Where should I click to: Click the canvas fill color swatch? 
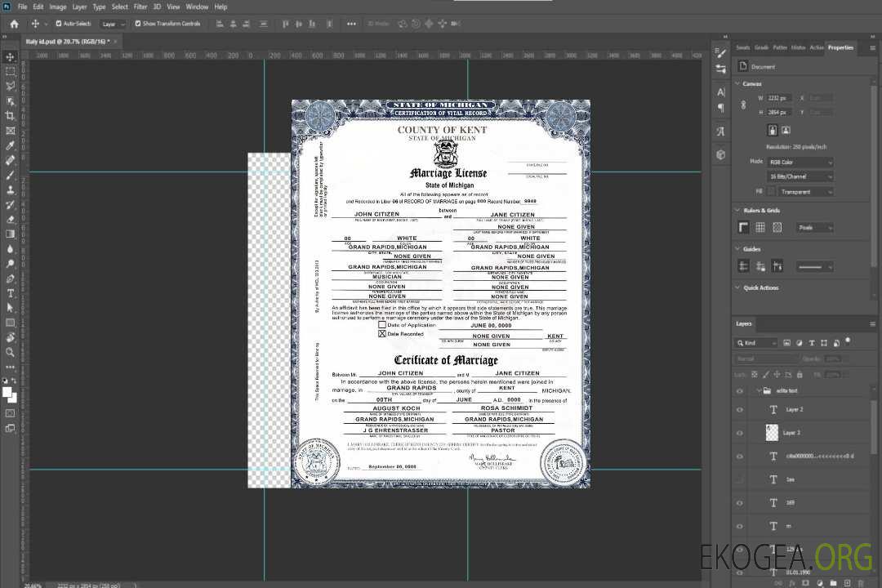771,192
